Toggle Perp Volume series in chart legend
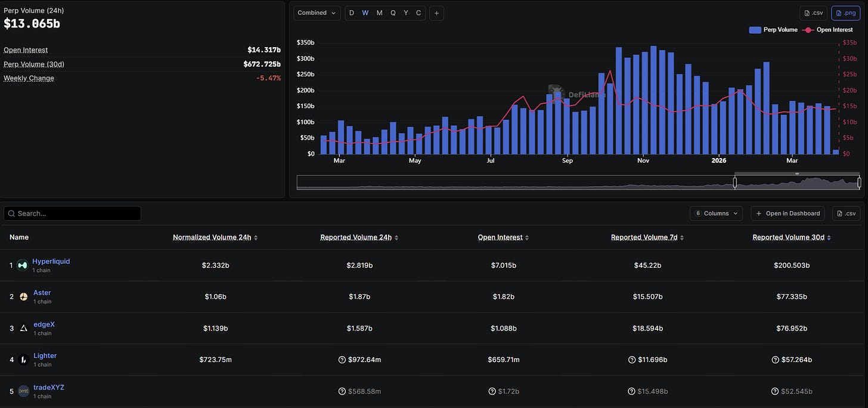Viewport: 868px width, 408px height. pos(773,30)
